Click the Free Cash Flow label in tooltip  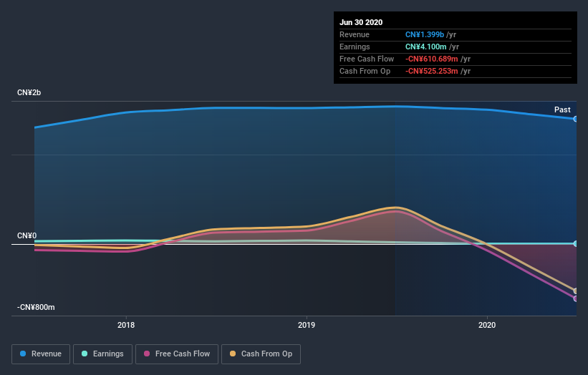pos(367,59)
